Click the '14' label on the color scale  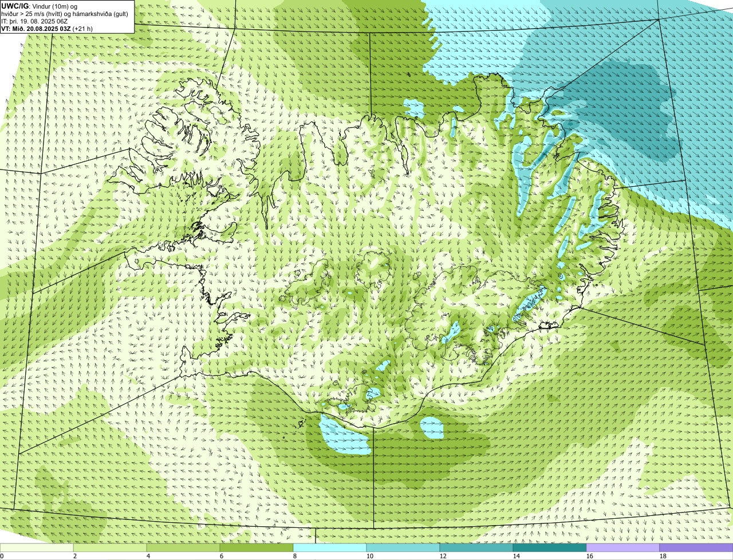[517, 556]
